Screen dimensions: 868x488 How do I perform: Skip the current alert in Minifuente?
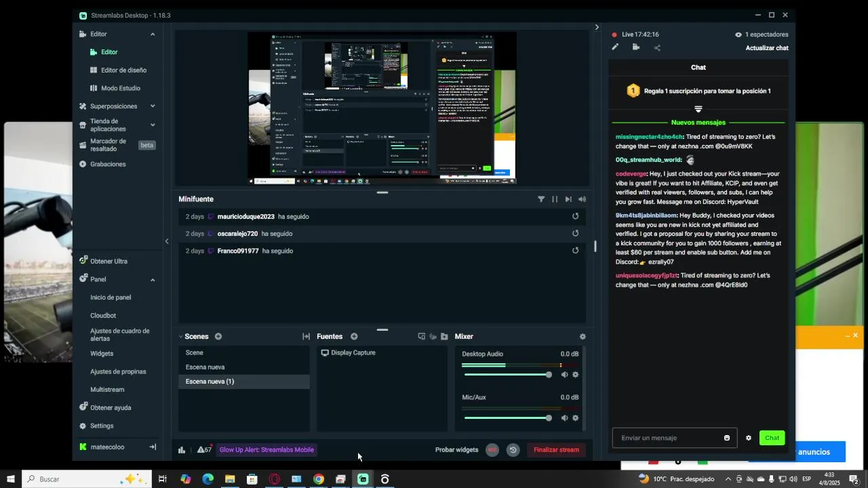pos(568,199)
